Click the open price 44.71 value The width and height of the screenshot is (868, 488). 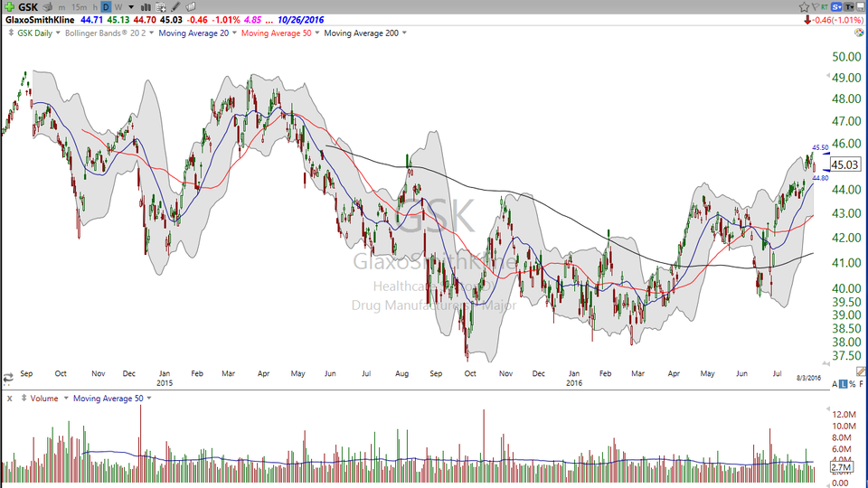[x=92, y=20]
